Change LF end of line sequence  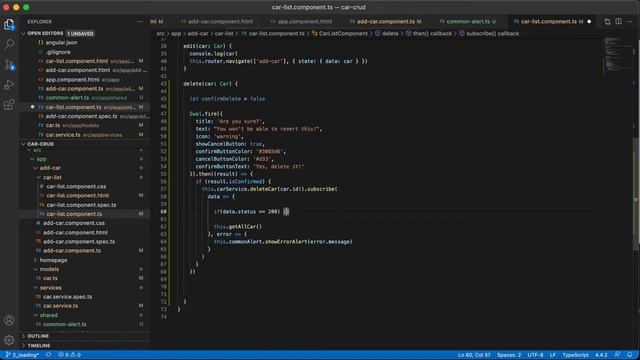point(553,355)
